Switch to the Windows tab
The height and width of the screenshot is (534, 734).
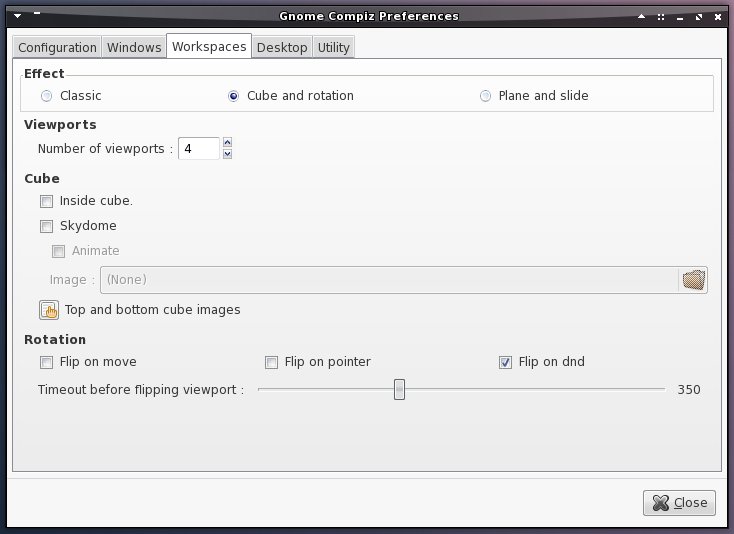134,47
